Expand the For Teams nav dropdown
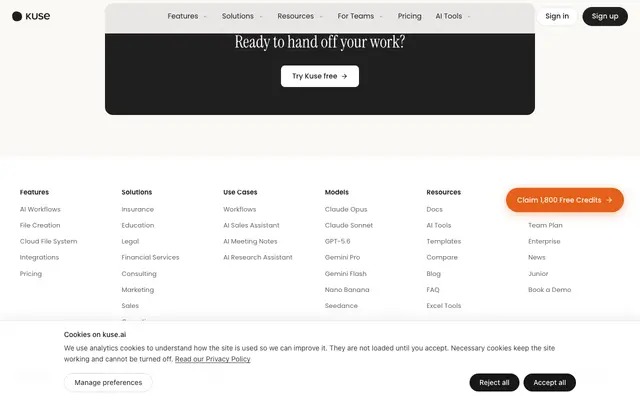The image size is (640, 400). (x=360, y=16)
